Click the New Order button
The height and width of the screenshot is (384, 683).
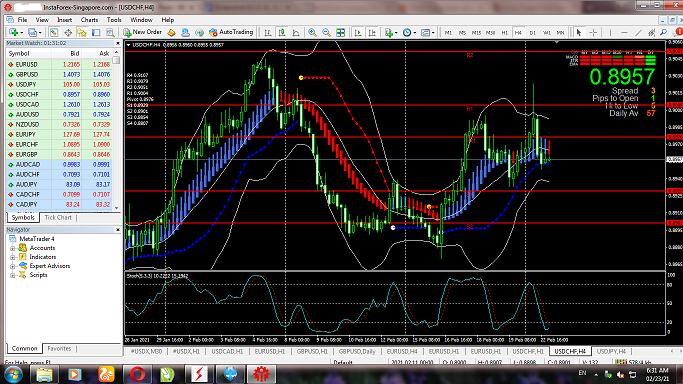[x=142, y=32]
